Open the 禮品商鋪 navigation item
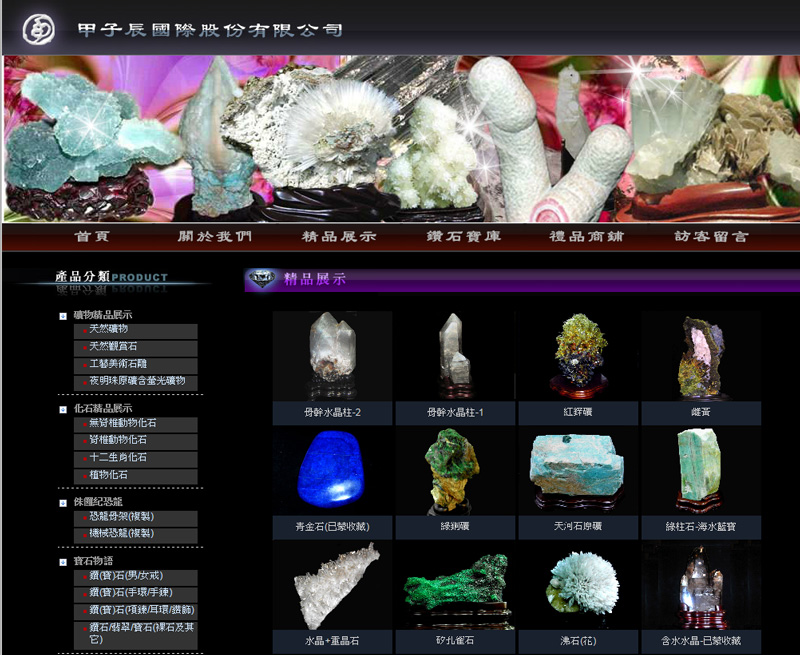Viewport: 800px width, 655px height. [x=587, y=237]
